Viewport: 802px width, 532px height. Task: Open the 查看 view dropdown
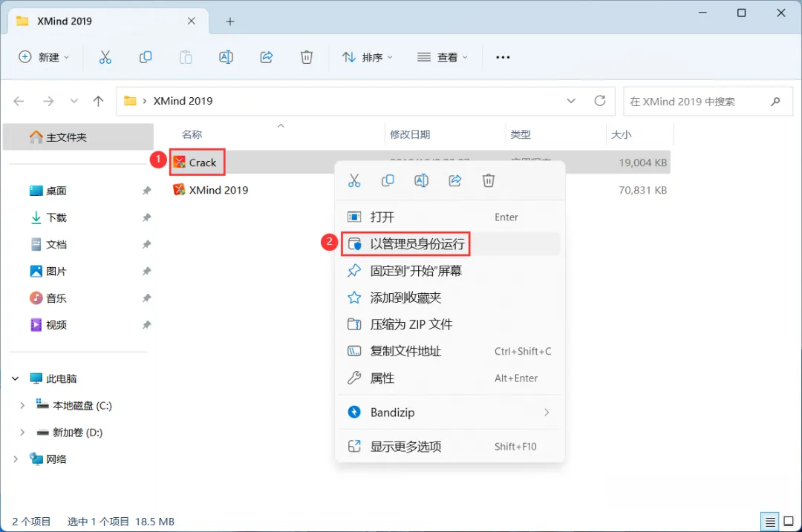click(x=443, y=57)
